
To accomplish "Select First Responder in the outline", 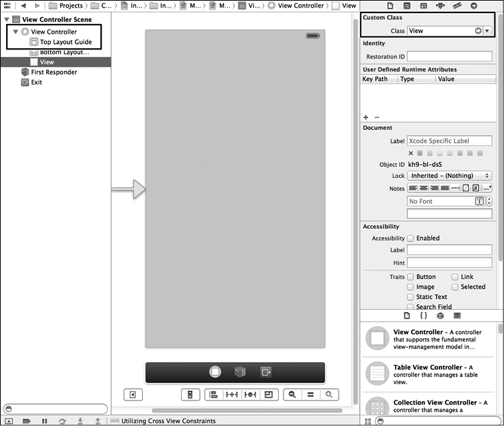I will (x=54, y=72).
